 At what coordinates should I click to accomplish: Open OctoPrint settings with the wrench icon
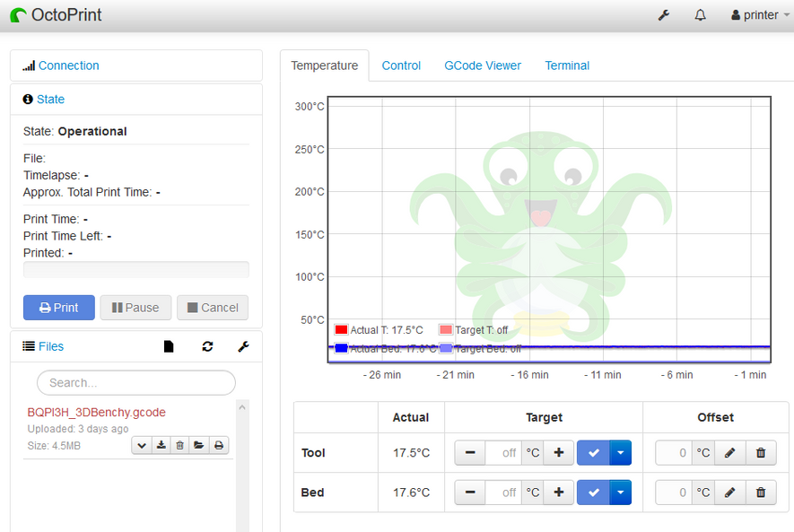coord(663,15)
